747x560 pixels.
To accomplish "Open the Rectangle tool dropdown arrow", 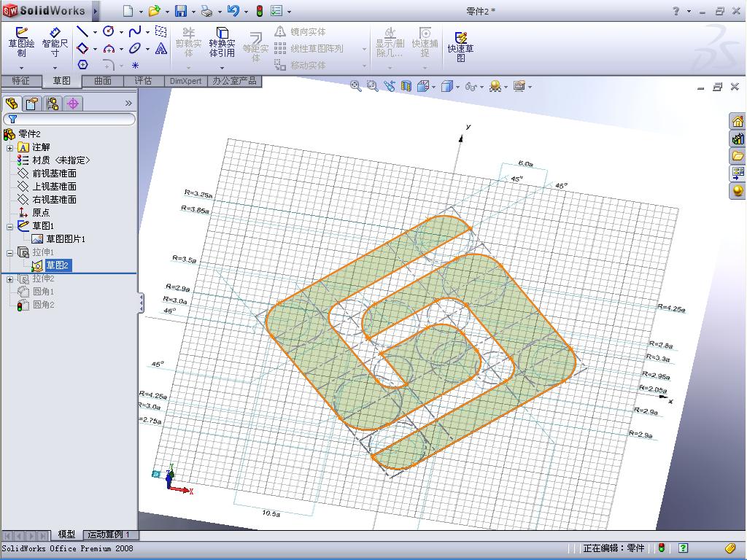I will pyautogui.click(x=96, y=49).
